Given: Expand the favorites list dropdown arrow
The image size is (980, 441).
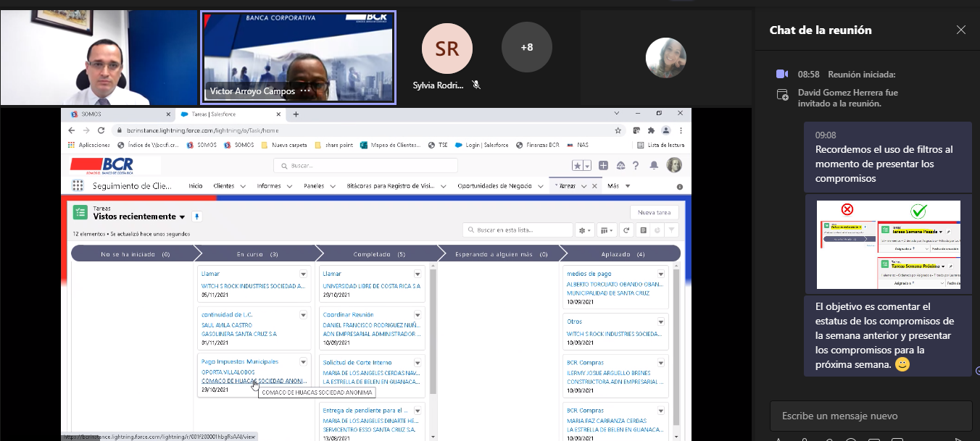Looking at the screenshot, I should [586, 165].
